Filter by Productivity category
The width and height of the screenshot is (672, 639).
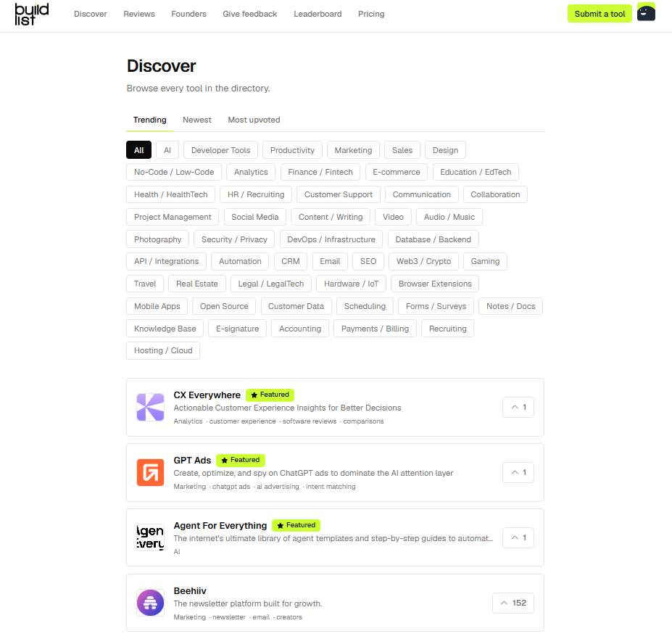(x=292, y=150)
